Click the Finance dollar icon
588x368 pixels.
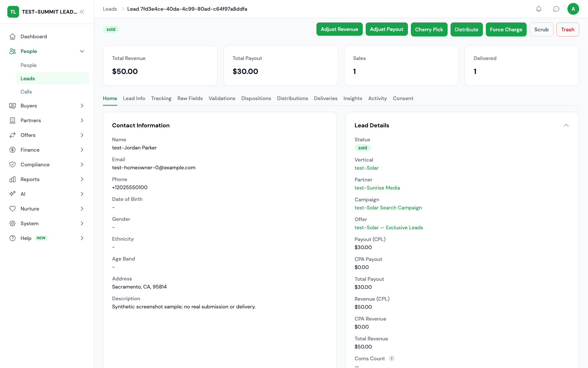click(12, 150)
